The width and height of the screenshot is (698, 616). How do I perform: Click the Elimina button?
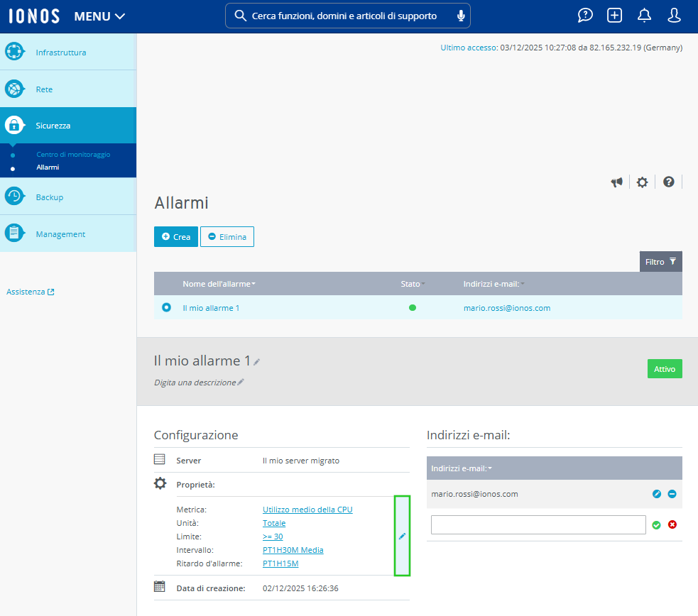[x=227, y=237]
